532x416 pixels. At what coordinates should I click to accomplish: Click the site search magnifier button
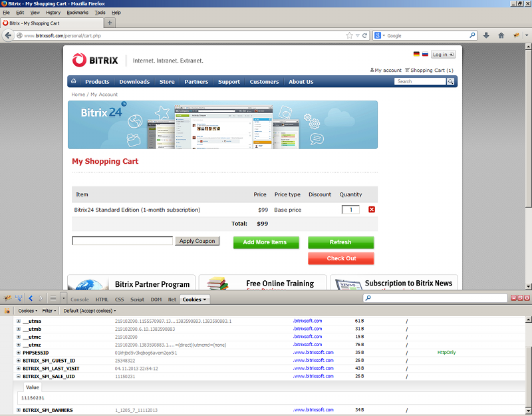tap(451, 81)
